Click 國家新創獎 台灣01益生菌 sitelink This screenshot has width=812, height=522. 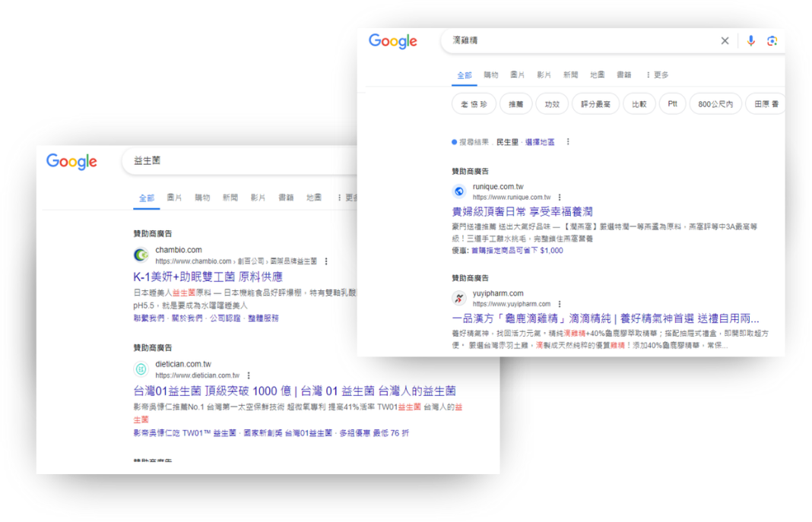[288, 433]
